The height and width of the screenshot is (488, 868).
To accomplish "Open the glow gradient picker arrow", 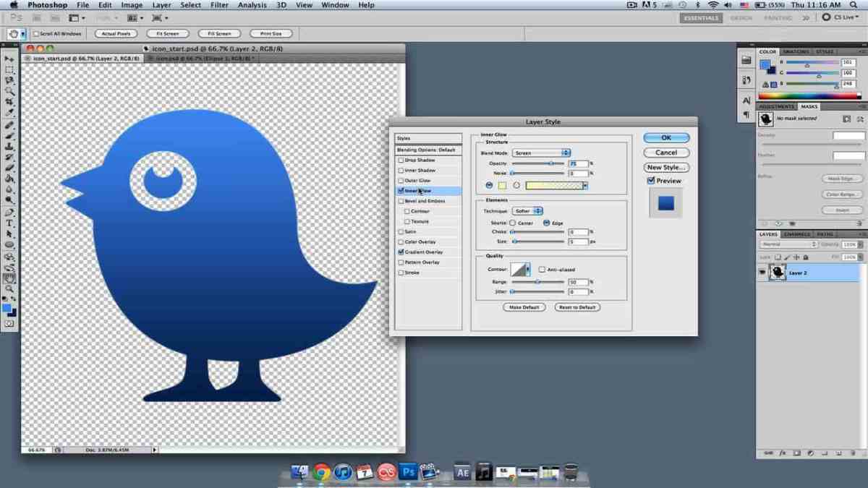I will pos(585,186).
